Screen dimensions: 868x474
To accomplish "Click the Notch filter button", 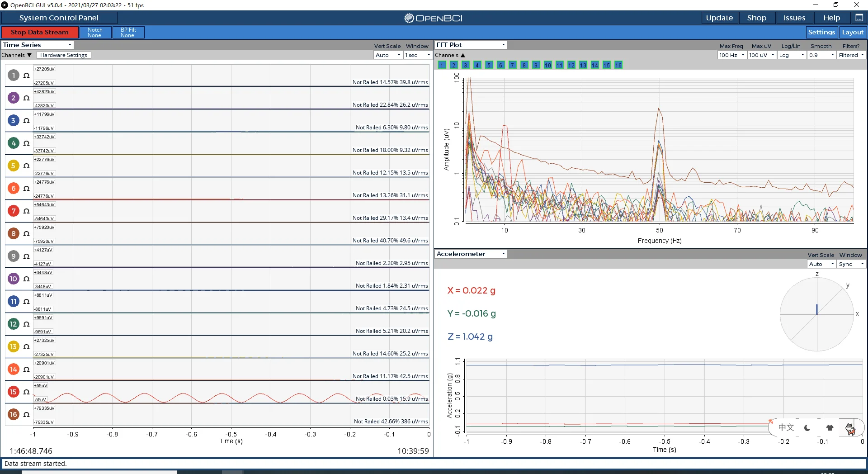I will pyautogui.click(x=95, y=32).
